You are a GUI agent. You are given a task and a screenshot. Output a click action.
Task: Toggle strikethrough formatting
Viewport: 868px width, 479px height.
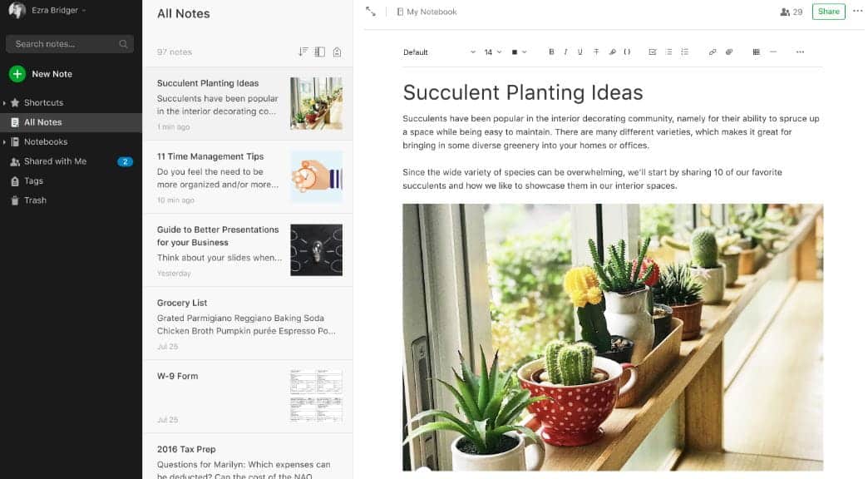point(596,52)
